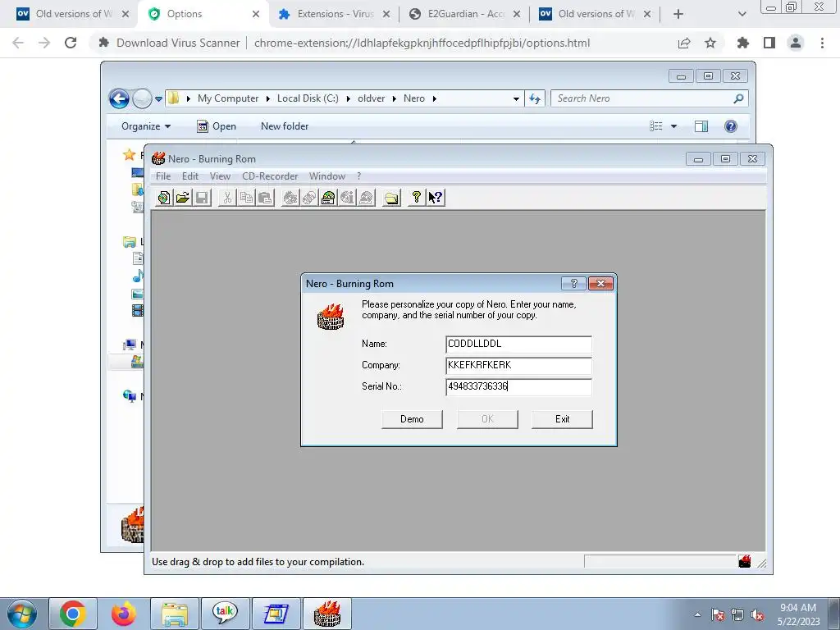Viewport: 840px width, 630px height.
Task: Click the Save floppy disk icon
Action: 202,198
